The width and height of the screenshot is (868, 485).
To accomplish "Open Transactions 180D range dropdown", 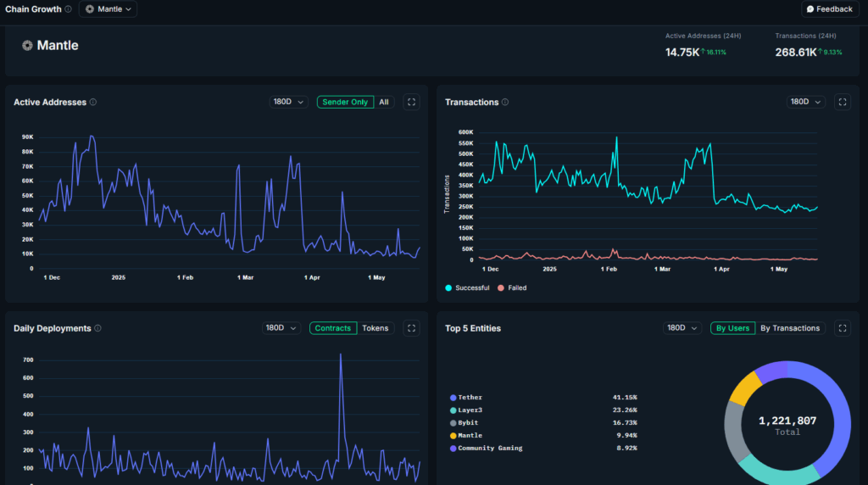I will click(x=805, y=102).
